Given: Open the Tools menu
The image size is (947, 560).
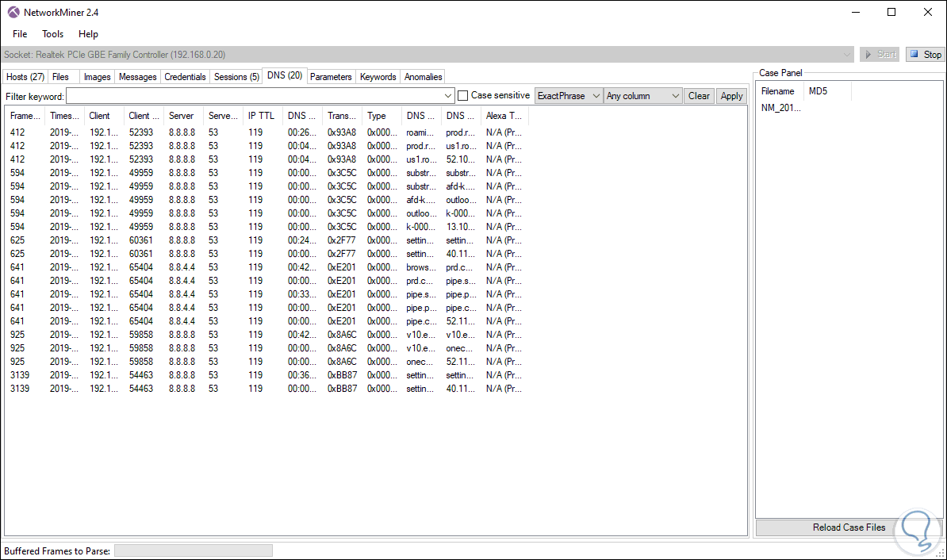Looking at the screenshot, I should [x=52, y=34].
